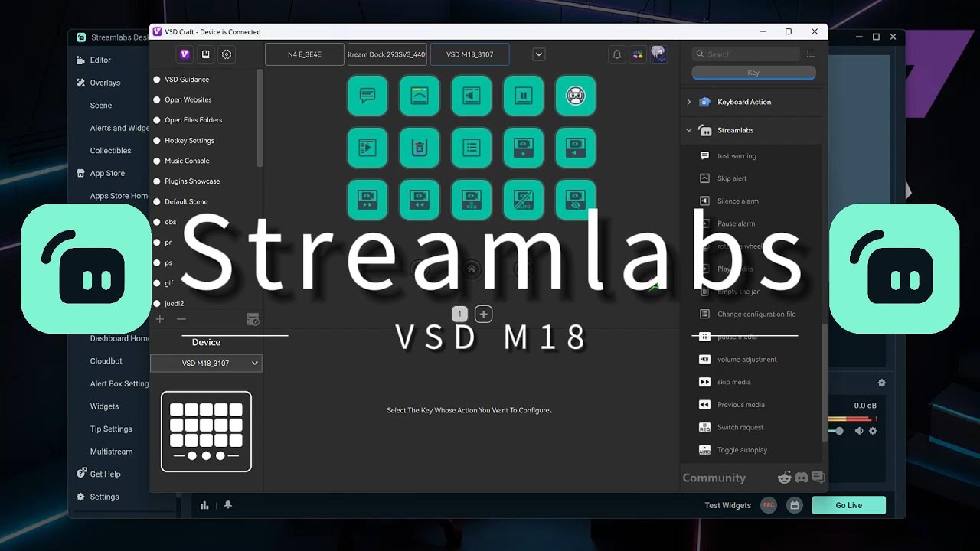Click Go Live in Streamlabs Desktop

[x=848, y=505]
